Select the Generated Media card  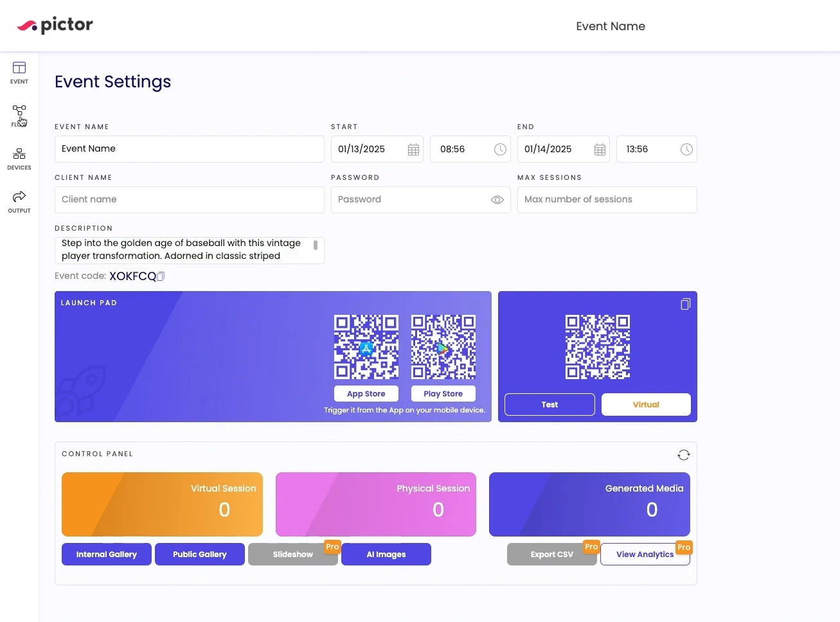[589, 504]
